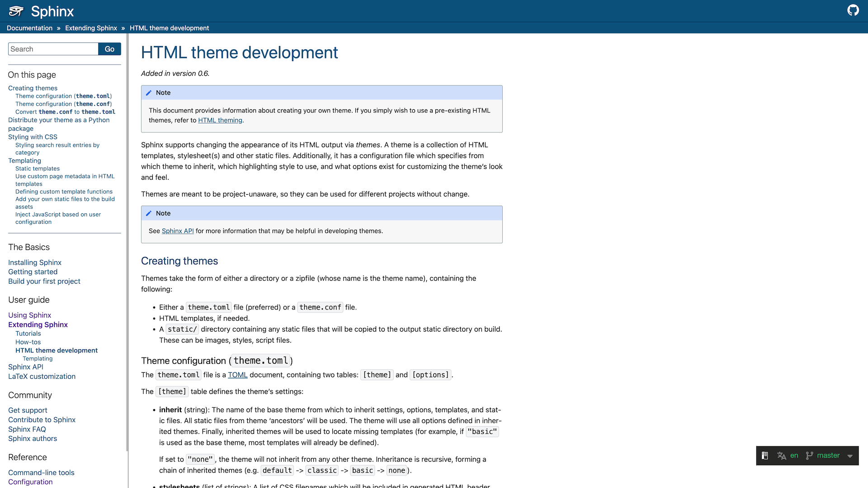Open the Documentation breadcrumb
Screen dimensions: 868x488
tap(29, 28)
